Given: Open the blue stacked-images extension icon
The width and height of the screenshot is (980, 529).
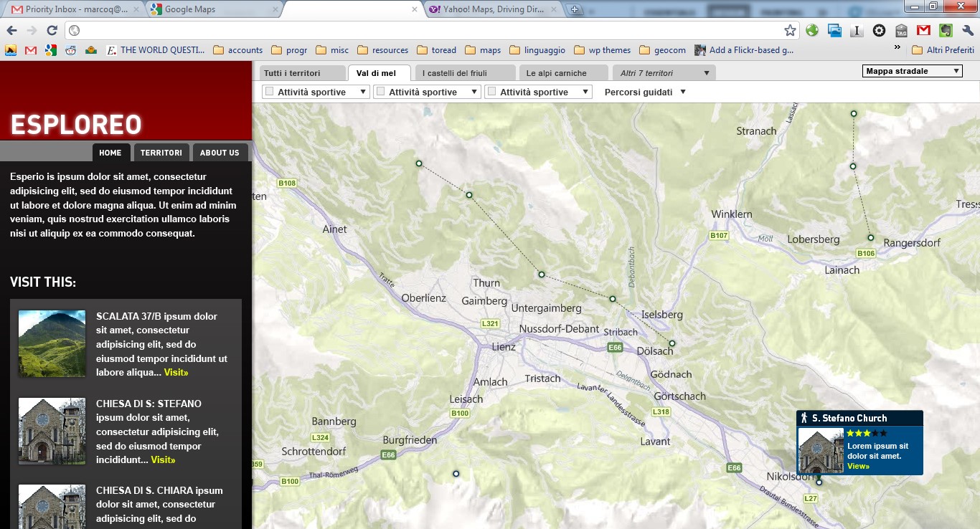Looking at the screenshot, I should 834,30.
